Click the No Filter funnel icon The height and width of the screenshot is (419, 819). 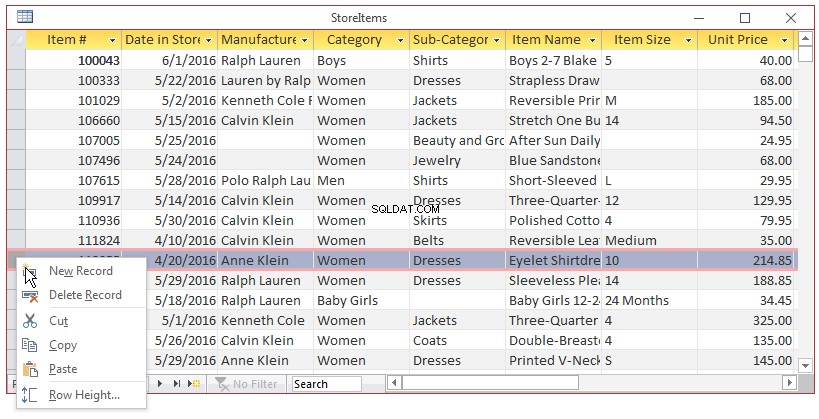click(221, 384)
